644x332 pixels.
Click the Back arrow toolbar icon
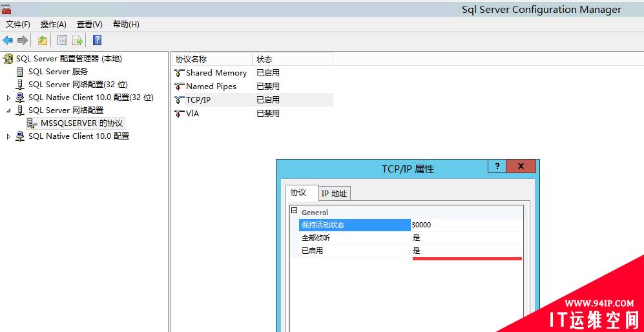[8, 40]
